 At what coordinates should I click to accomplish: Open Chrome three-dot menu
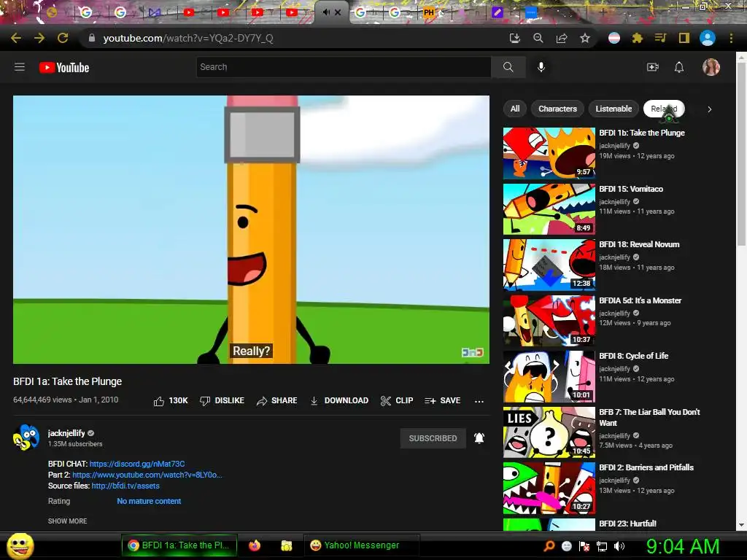[x=731, y=38]
